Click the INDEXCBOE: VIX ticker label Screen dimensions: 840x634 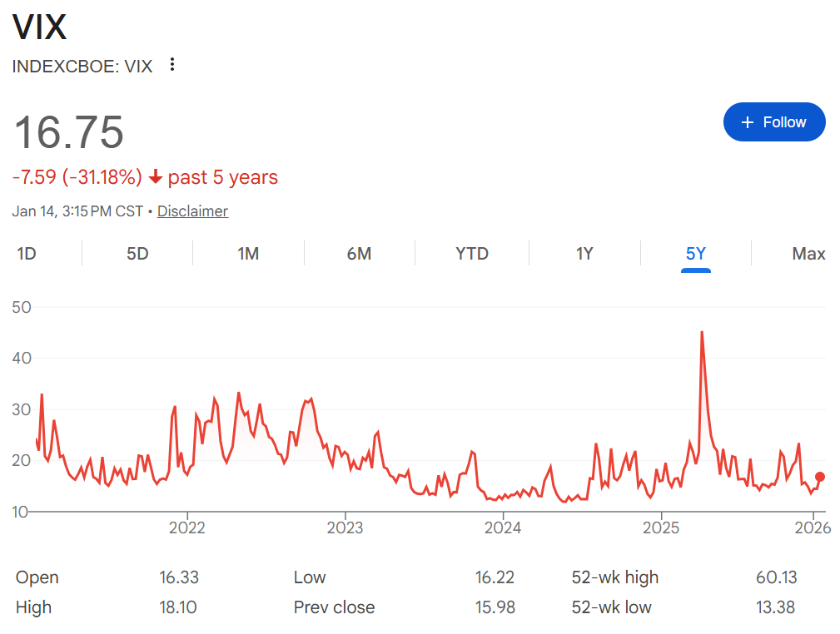click(x=82, y=67)
